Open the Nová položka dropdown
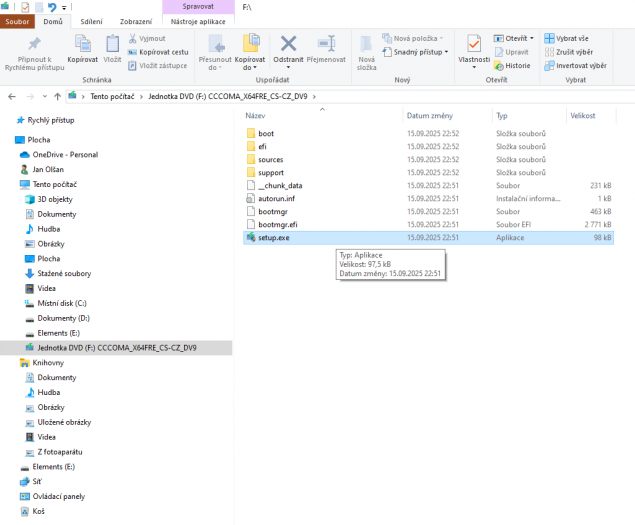The height and width of the screenshot is (525, 635). pyautogui.click(x=413, y=38)
